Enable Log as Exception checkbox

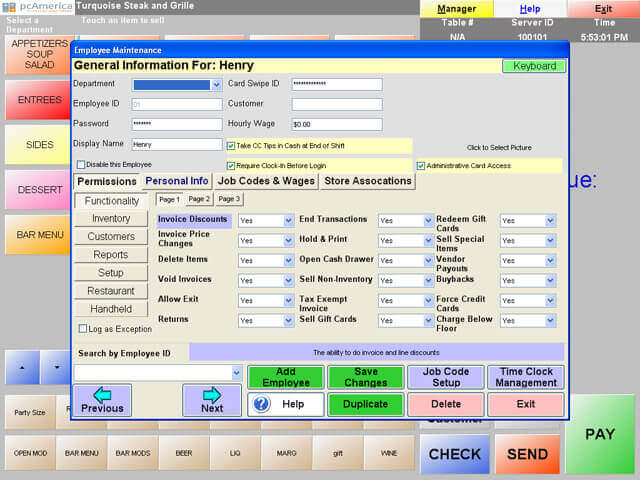pyautogui.click(x=83, y=328)
